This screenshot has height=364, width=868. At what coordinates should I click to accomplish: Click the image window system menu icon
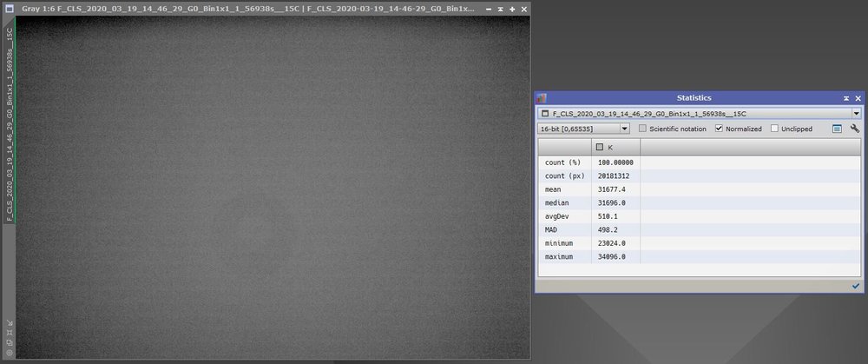pos(10,9)
